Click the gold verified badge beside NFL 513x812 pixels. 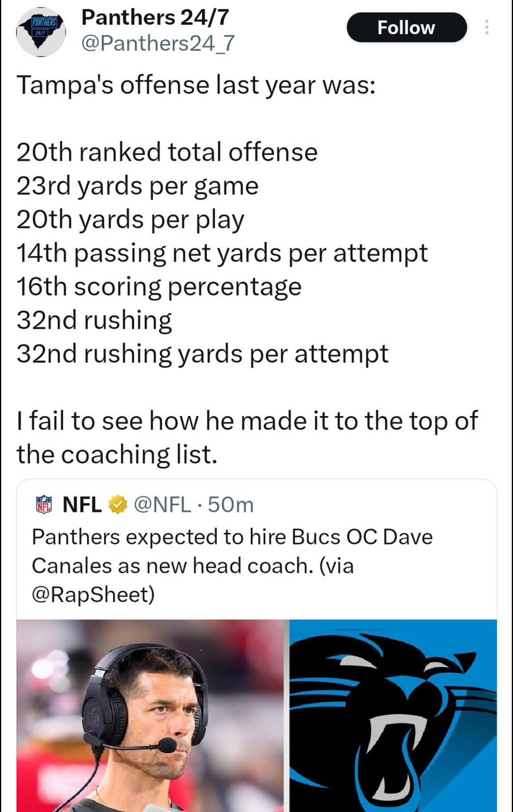(117, 505)
